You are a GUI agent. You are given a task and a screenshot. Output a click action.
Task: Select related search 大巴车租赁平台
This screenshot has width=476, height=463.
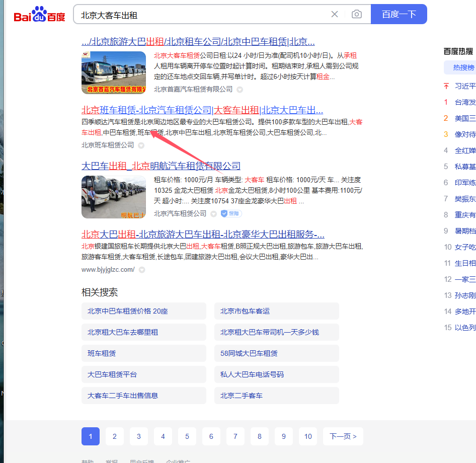[x=143, y=374]
